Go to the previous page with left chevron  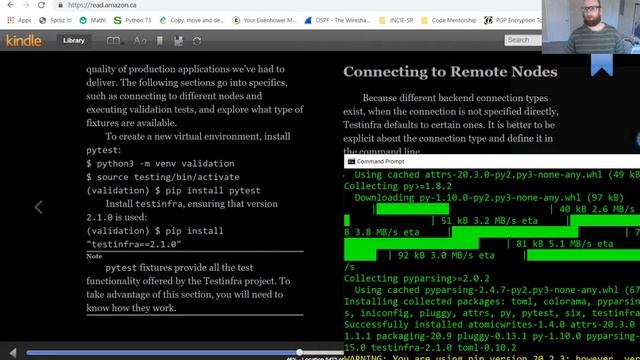click(x=38, y=207)
